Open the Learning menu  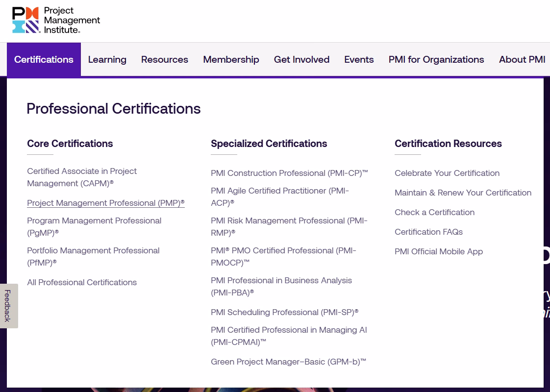107,59
